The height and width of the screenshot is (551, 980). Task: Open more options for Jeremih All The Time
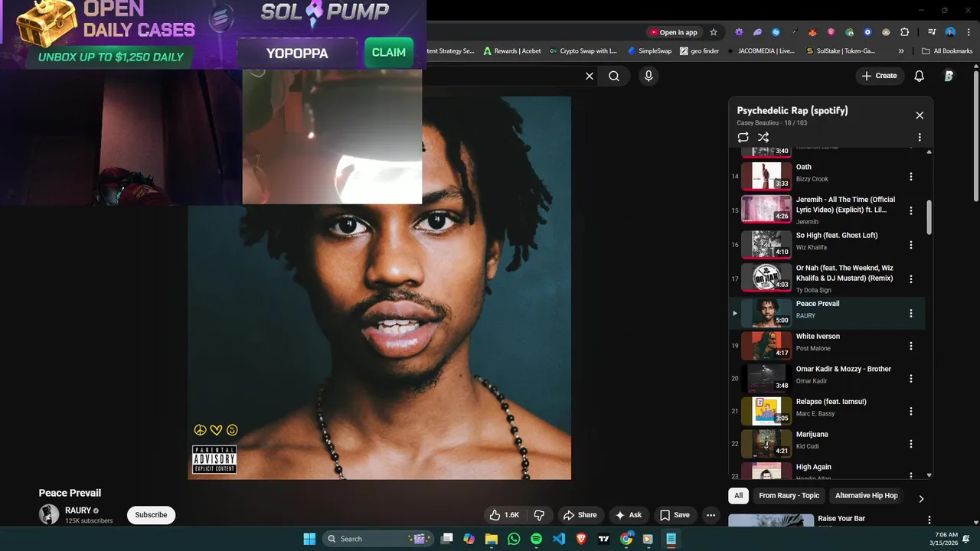[911, 210]
